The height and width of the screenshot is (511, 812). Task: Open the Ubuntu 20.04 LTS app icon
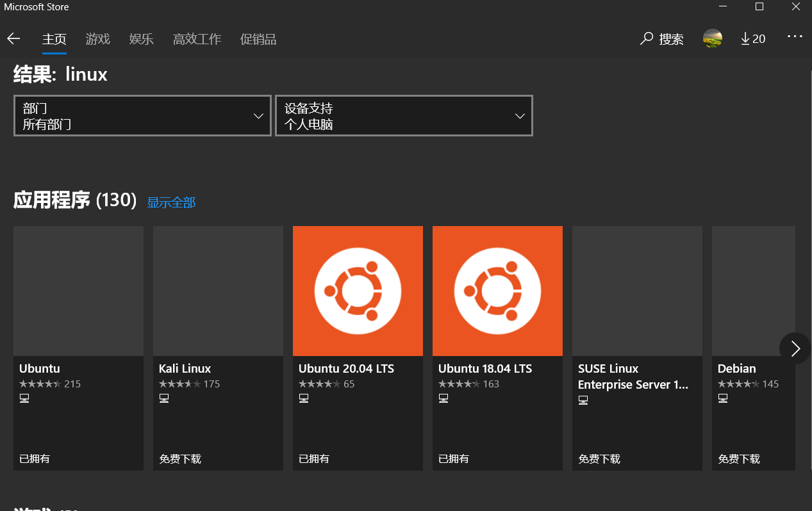point(358,291)
